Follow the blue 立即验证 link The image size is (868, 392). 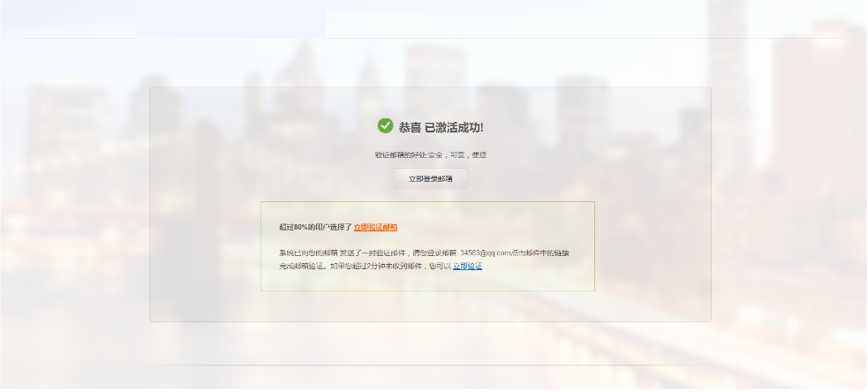(x=467, y=266)
